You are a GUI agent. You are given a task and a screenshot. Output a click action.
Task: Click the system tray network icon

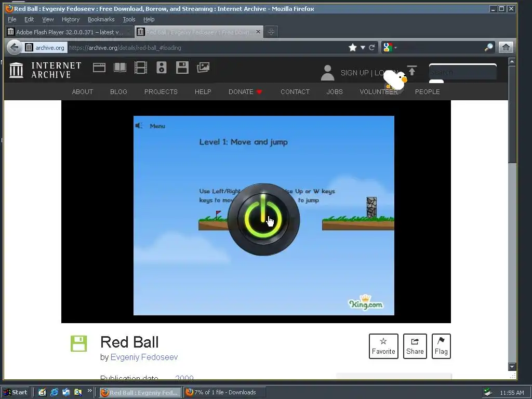pos(488,392)
